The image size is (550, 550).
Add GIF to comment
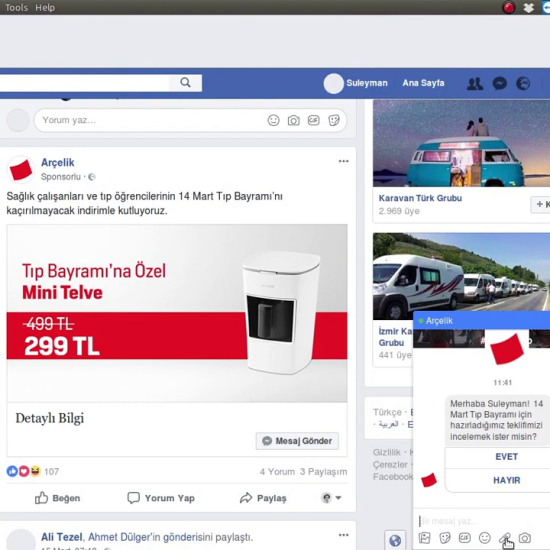[314, 120]
